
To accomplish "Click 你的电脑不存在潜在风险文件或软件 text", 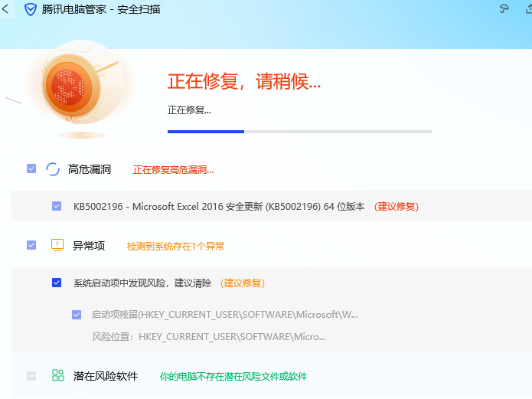I will point(233,377).
